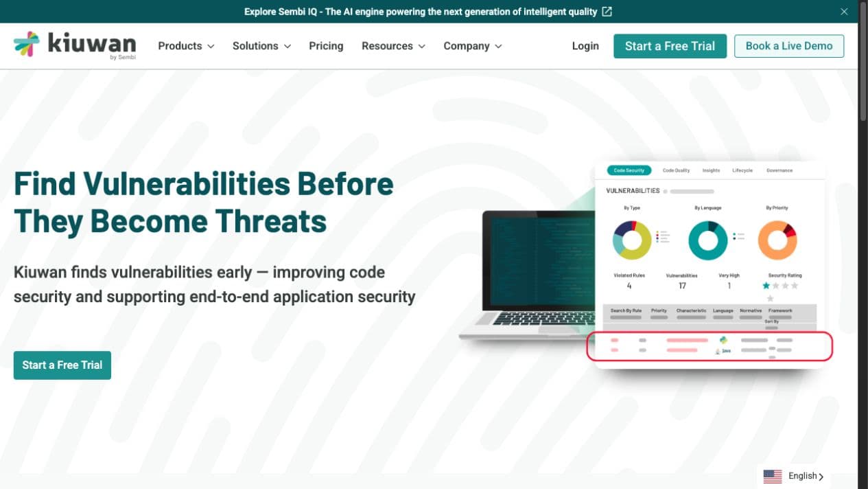Viewport: 868px width, 489px height.
Task: Click the laptop image
Action: tap(528, 277)
